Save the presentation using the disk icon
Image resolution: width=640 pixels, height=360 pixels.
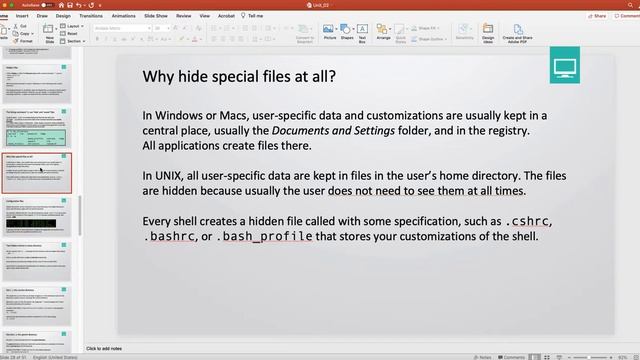(x=70, y=5)
